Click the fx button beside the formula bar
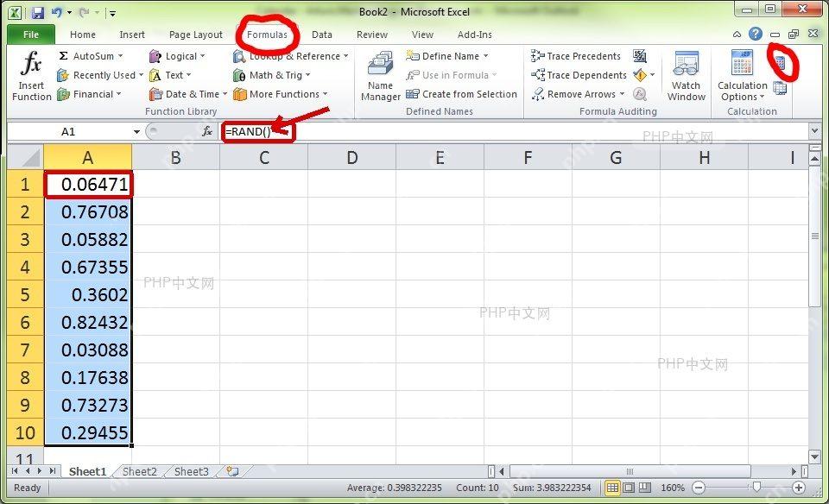 click(x=208, y=131)
